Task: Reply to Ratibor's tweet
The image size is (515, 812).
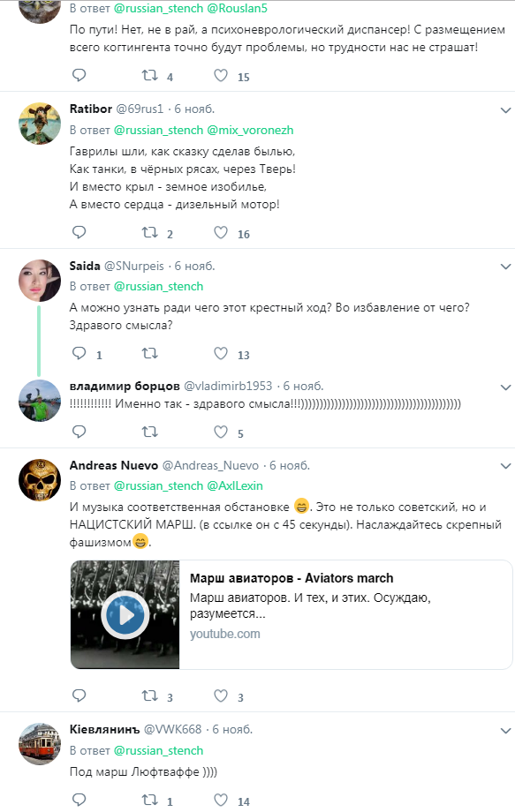Action: point(79,232)
